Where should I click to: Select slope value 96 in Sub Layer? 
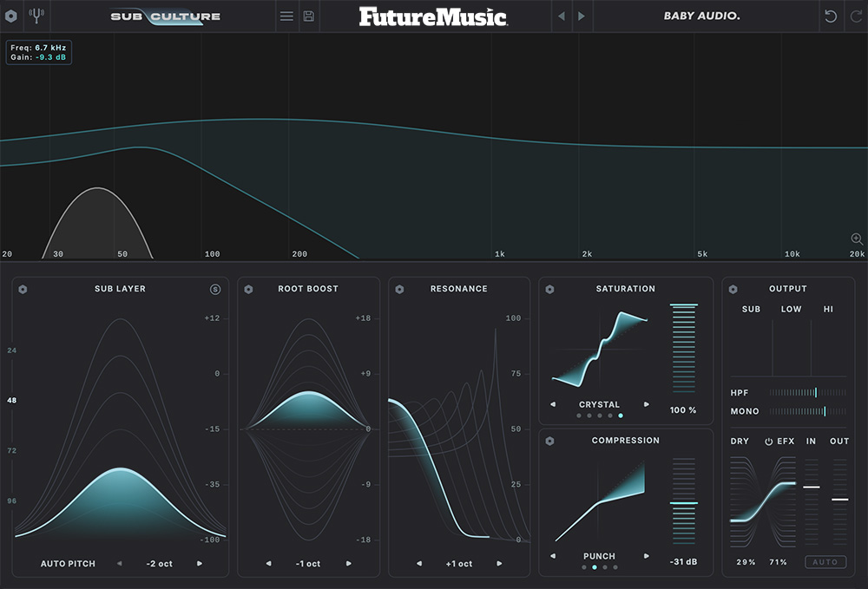(11, 501)
